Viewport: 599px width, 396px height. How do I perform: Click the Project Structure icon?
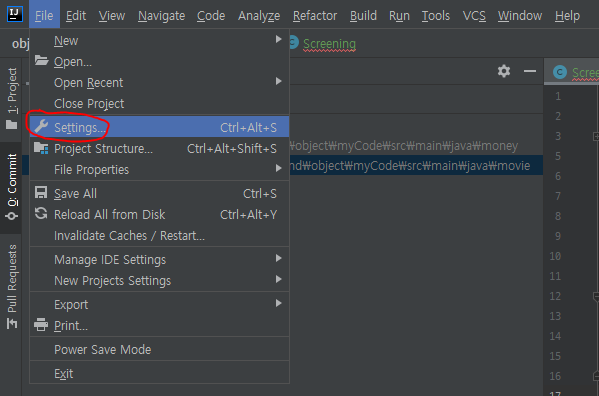pyautogui.click(x=41, y=148)
